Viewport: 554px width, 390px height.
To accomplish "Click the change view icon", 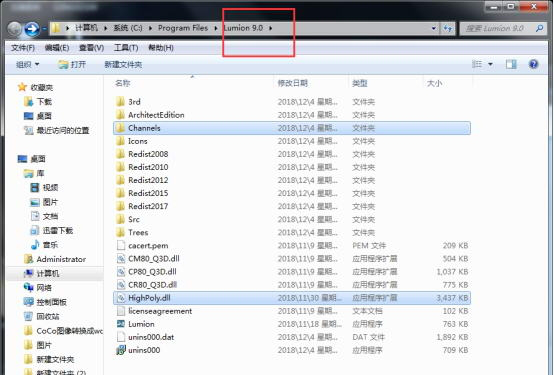I will pos(477,64).
